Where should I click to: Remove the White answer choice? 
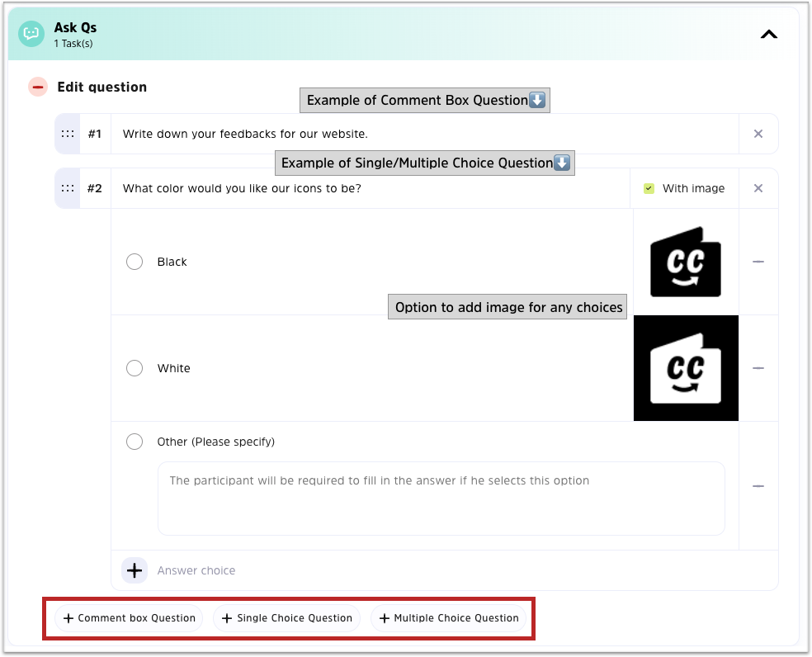758,368
